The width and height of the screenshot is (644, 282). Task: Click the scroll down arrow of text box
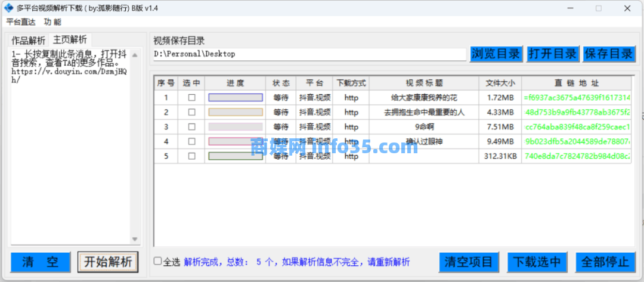click(135, 239)
